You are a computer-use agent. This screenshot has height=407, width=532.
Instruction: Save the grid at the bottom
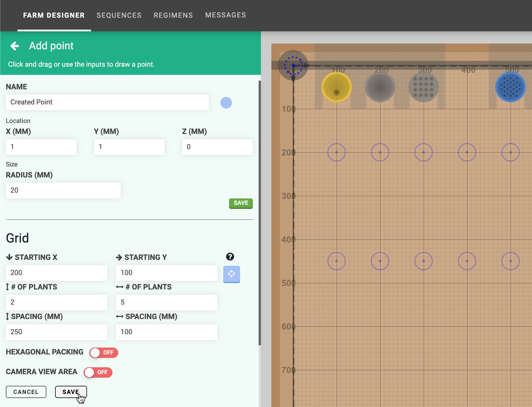[71, 392]
